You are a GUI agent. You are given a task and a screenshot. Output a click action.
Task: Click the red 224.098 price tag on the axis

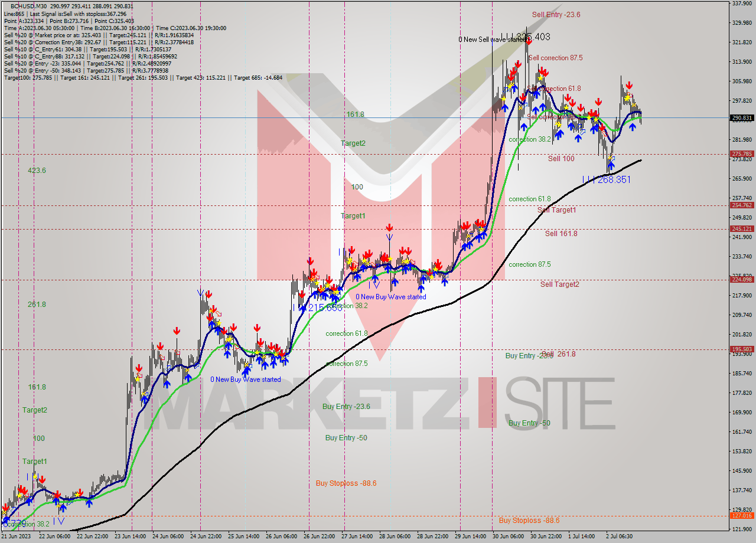[742, 280]
